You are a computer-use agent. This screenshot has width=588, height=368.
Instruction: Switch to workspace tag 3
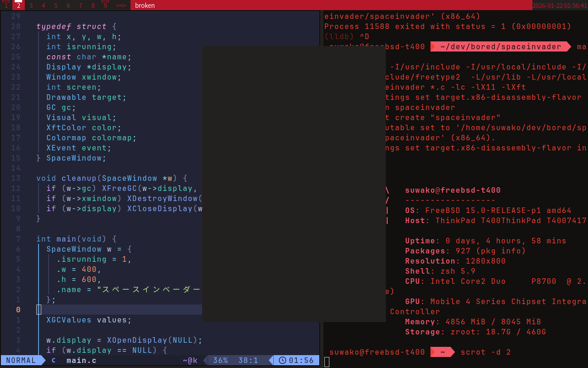click(31, 6)
